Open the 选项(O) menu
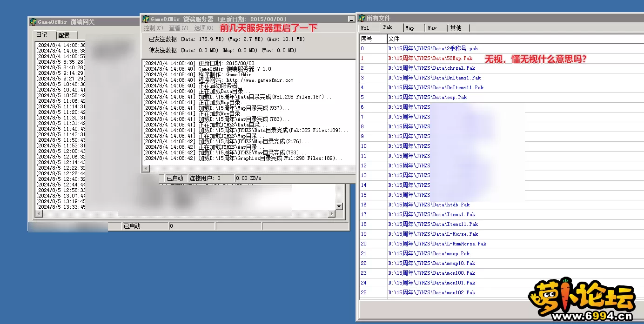Image resolution: width=644 pixels, height=324 pixels. tap(204, 28)
